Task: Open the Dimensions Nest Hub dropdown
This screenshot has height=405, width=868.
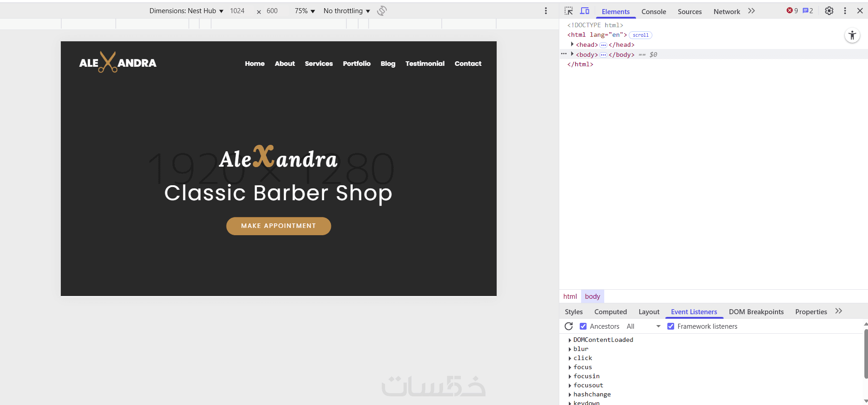Action: 186,11
